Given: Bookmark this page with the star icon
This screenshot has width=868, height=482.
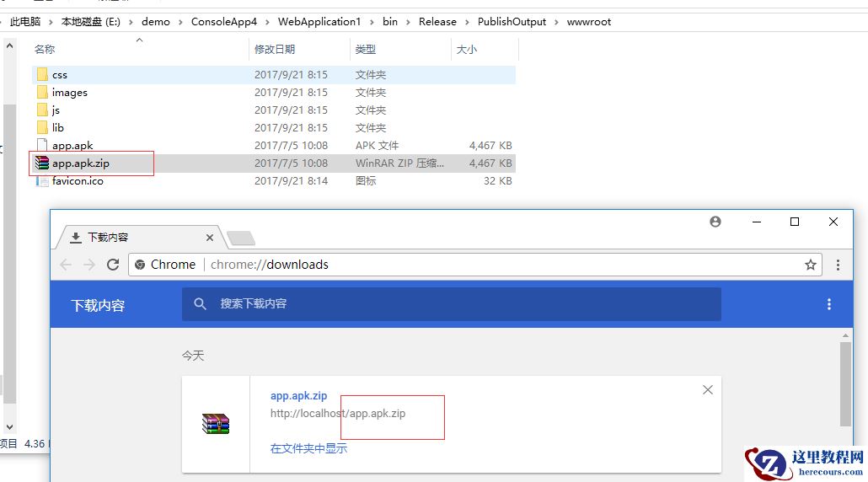Looking at the screenshot, I should pyautogui.click(x=811, y=265).
